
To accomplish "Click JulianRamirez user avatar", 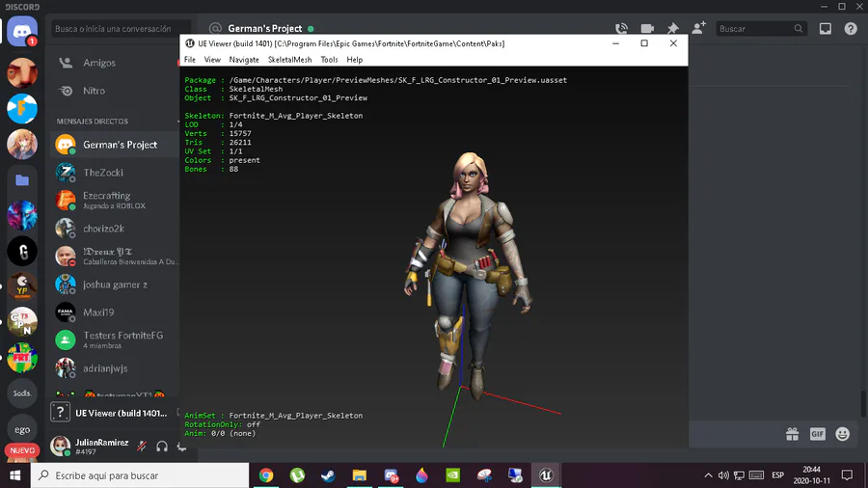I will 61,446.
